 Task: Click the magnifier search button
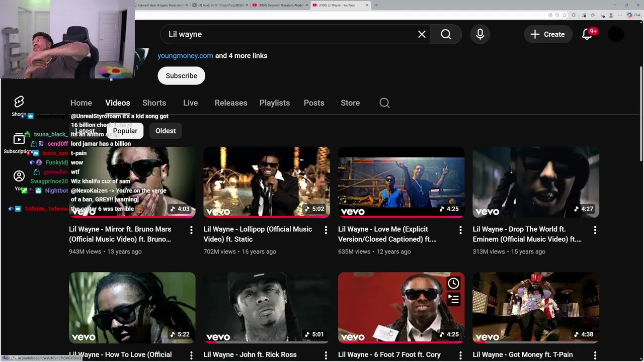point(446,34)
